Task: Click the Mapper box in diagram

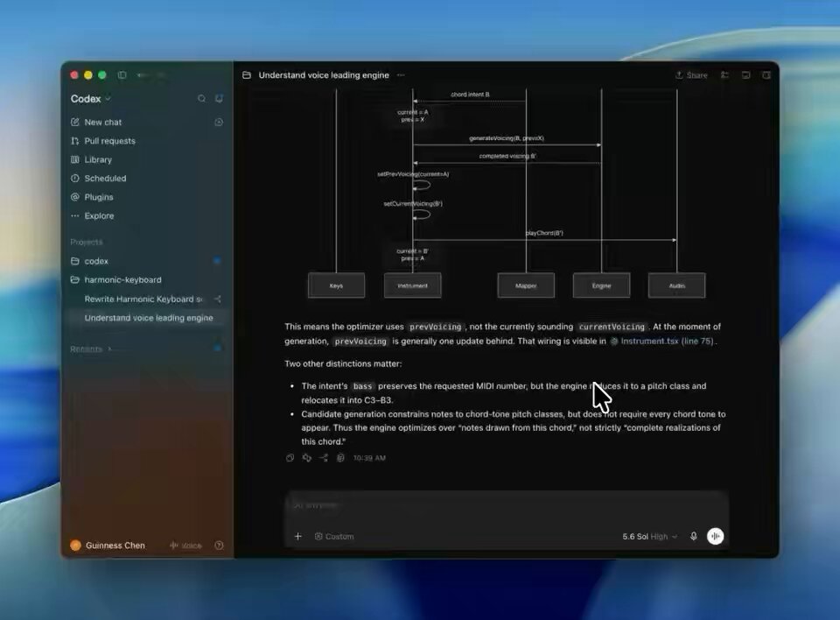Action: (526, 285)
